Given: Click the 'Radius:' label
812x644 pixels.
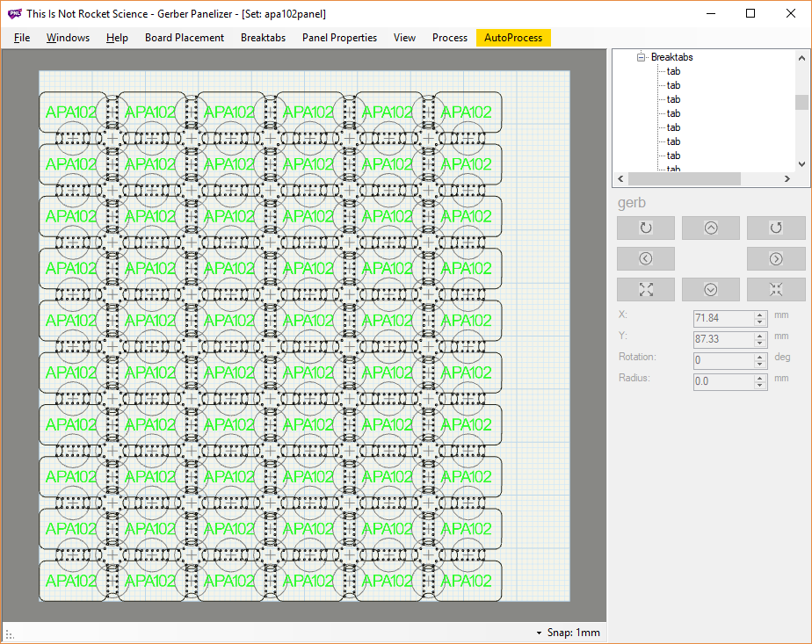Looking at the screenshot, I should point(634,378).
